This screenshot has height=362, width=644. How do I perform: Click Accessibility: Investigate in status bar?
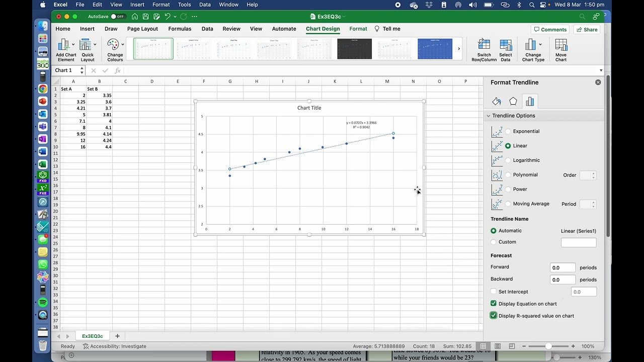115,346
